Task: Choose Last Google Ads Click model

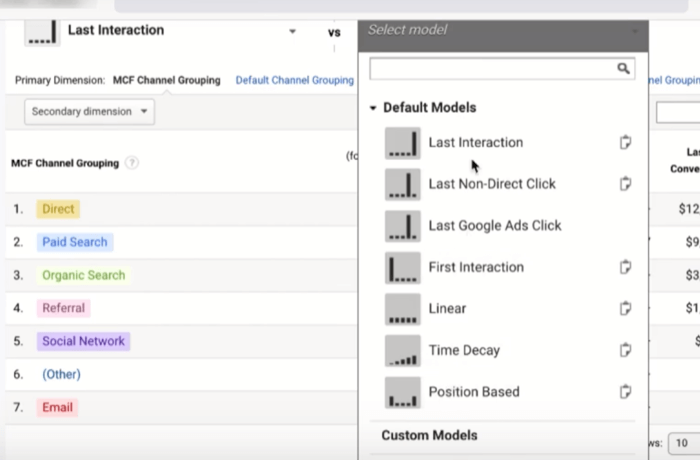Action: (x=495, y=226)
